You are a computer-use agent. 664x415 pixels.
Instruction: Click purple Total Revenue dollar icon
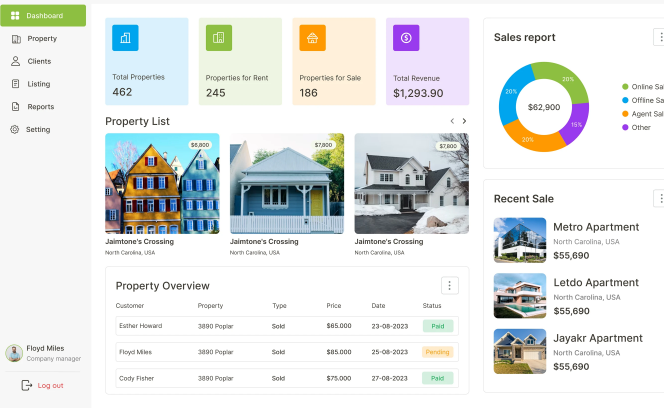pyautogui.click(x=406, y=38)
